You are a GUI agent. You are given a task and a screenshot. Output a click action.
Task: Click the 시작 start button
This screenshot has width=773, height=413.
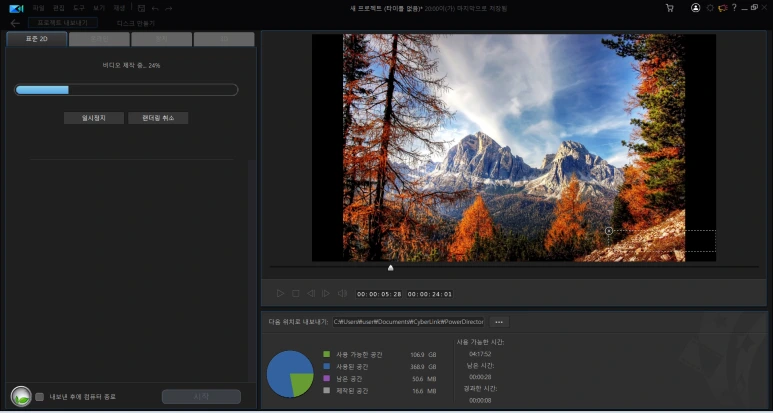(201, 397)
